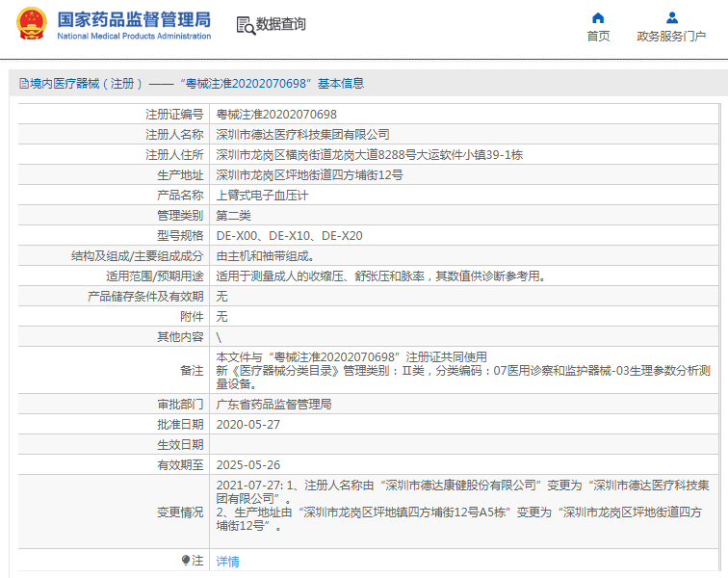Click model values DE-X00、DE-X10、DE-X20
The image size is (728, 578).
(x=289, y=236)
